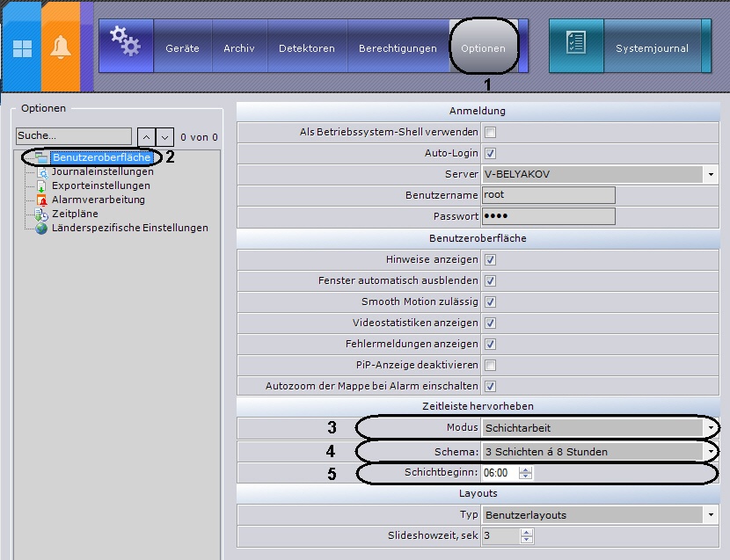Select Journaleinstellungen in the options tree
The width and height of the screenshot is (730, 560).
pyautogui.click(x=102, y=171)
